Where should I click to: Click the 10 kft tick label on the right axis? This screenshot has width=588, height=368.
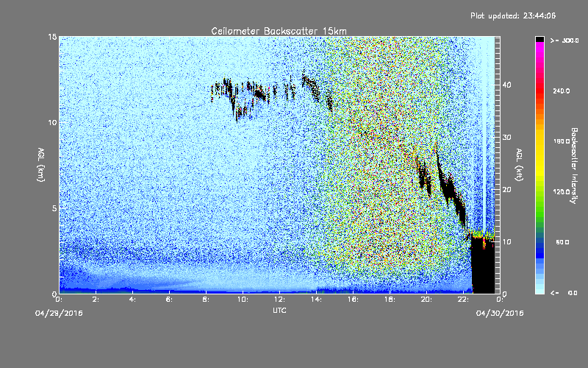tap(506, 242)
